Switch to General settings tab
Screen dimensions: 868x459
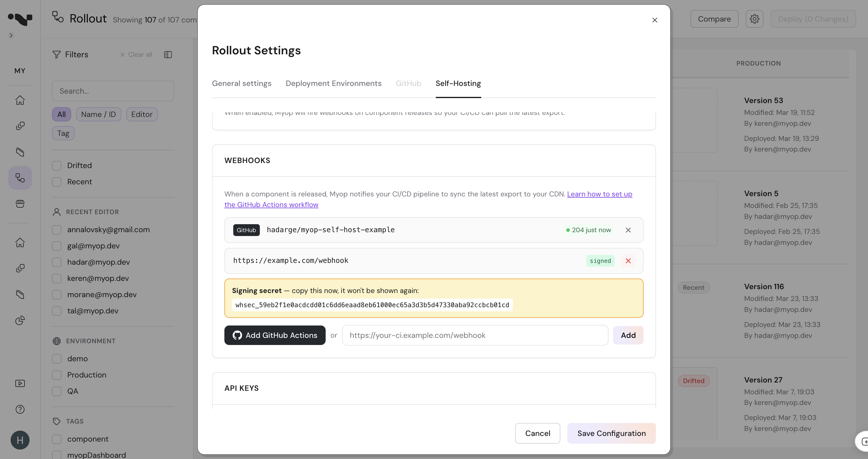(241, 83)
